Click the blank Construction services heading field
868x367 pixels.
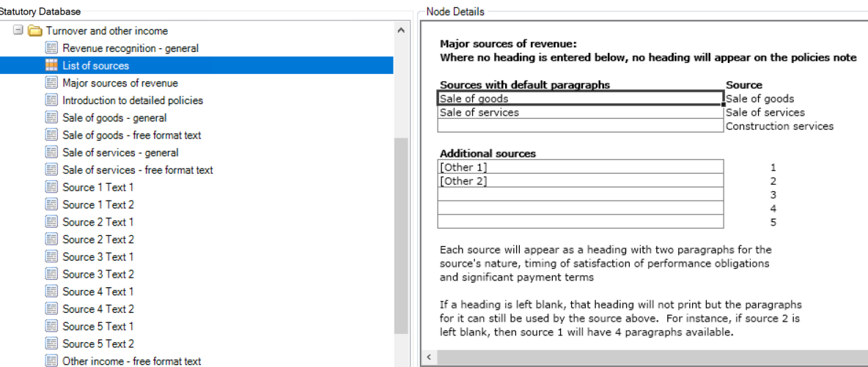[x=580, y=126]
